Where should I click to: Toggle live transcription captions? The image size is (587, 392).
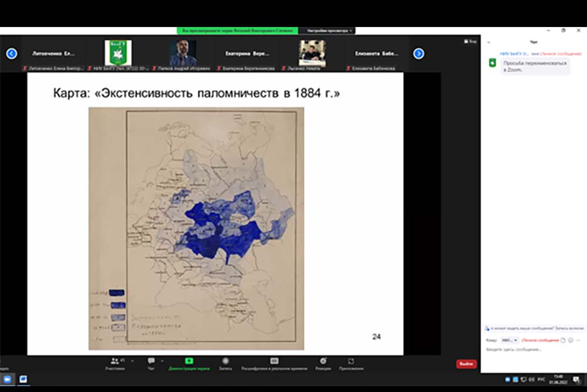274,361
